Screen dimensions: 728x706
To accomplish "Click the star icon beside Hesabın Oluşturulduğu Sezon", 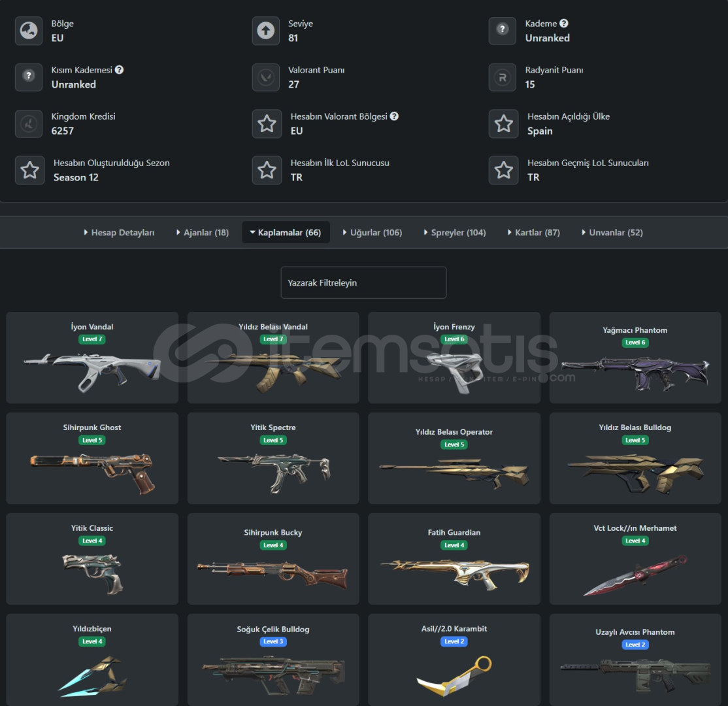I will tap(29, 170).
